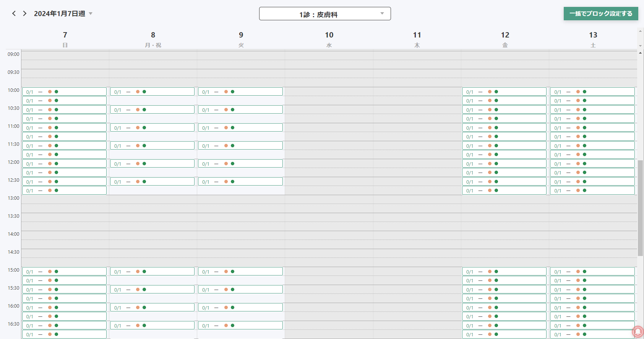644x339 pixels.
Task: Open Saturday 13 slot at 15:30
Action: [x=592, y=289]
